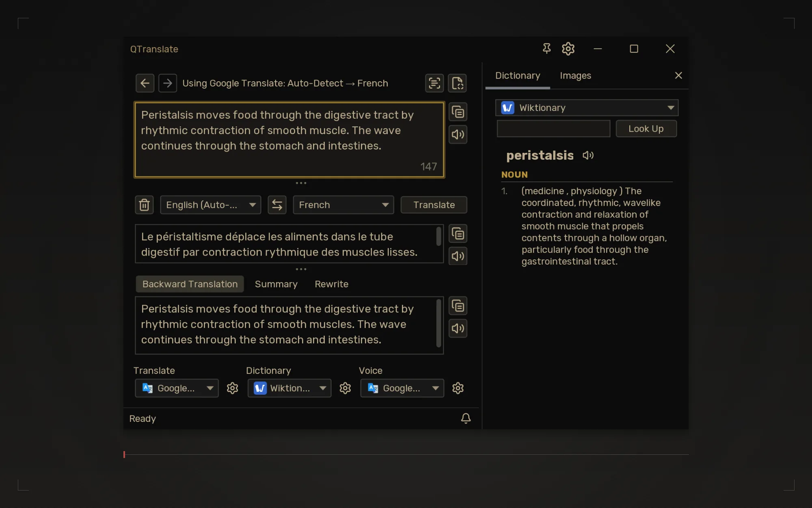This screenshot has width=812, height=508.
Task: Focus the dictionary lookup input field
Action: (x=553, y=129)
